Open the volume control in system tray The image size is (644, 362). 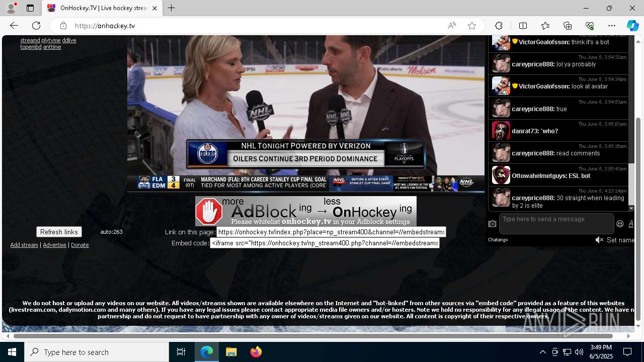[x=579, y=352]
